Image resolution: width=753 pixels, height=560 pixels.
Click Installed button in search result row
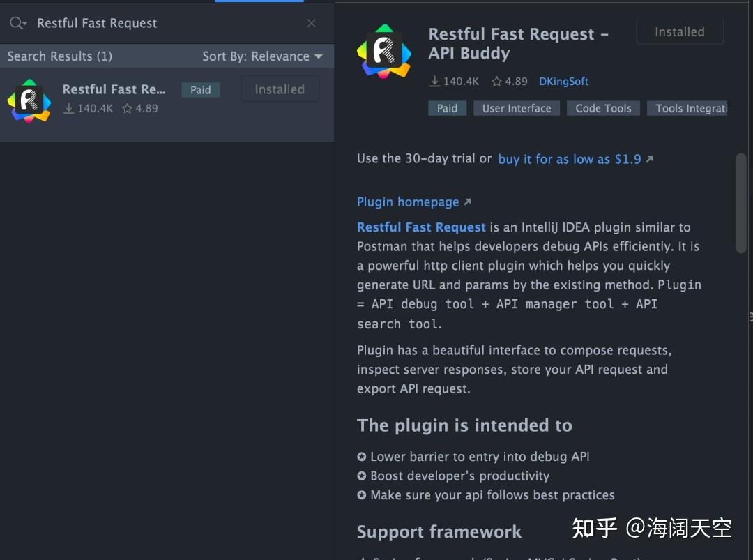pyautogui.click(x=280, y=89)
